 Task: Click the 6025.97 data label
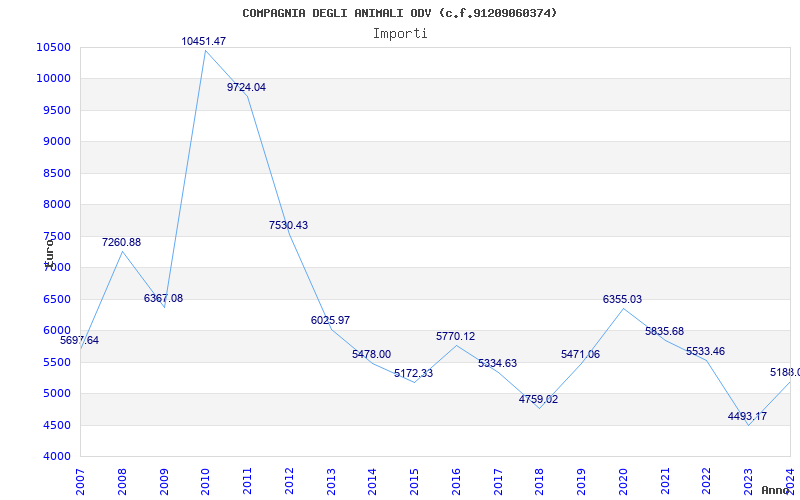[330, 320]
